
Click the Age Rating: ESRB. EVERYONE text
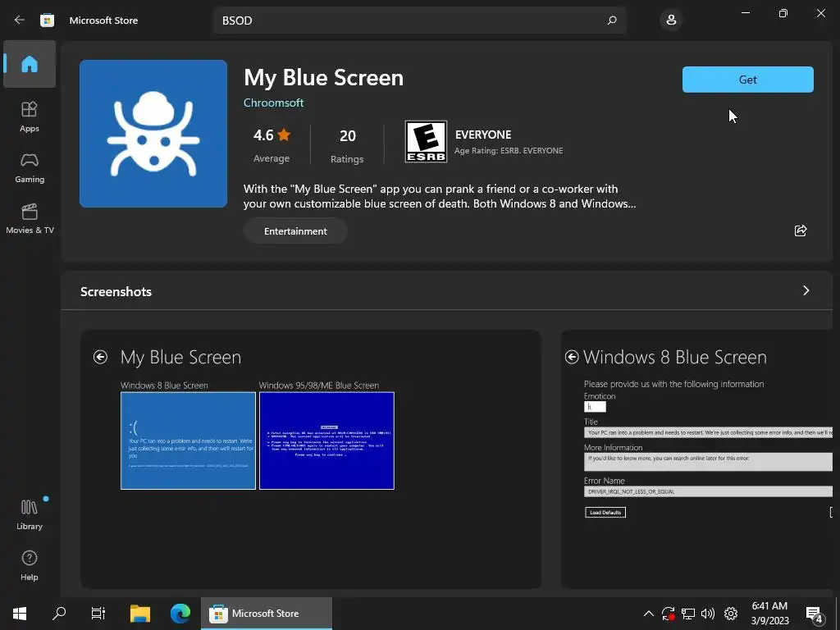pyautogui.click(x=509, y=151)
